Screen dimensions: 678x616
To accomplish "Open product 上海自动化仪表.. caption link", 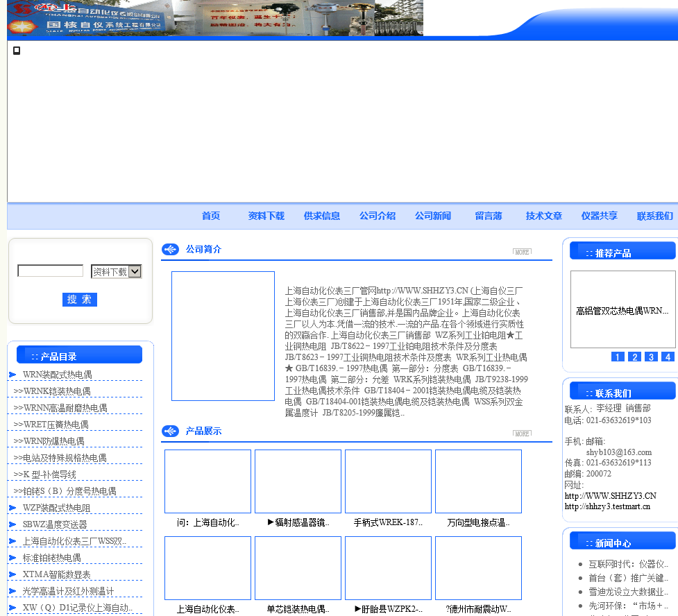I will click(x=207, y=610).
